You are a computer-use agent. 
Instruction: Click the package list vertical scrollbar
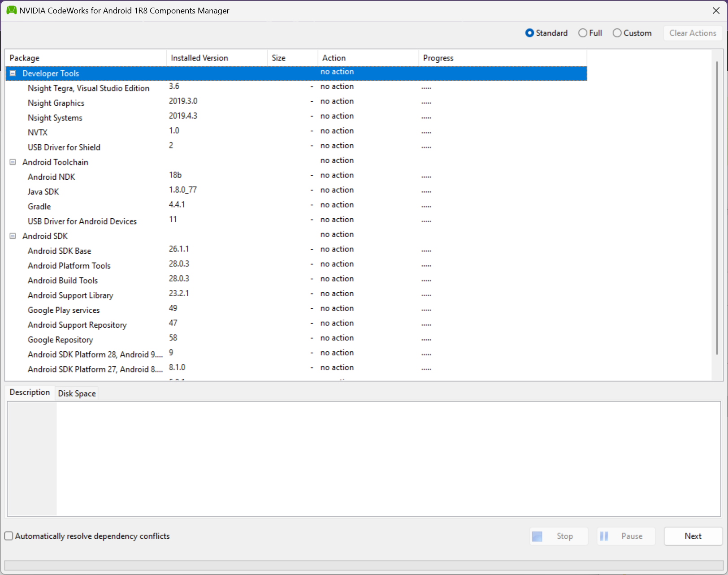717,208
